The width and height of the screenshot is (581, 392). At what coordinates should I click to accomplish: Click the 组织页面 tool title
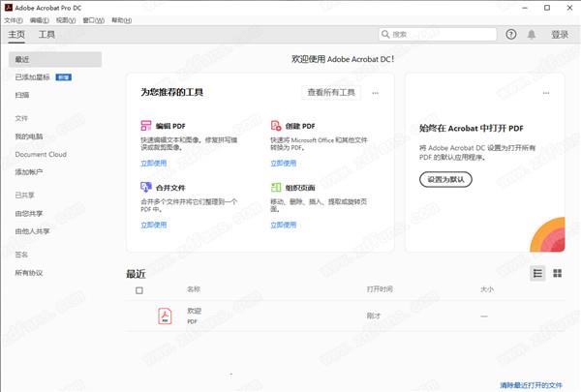pos(300,188)
